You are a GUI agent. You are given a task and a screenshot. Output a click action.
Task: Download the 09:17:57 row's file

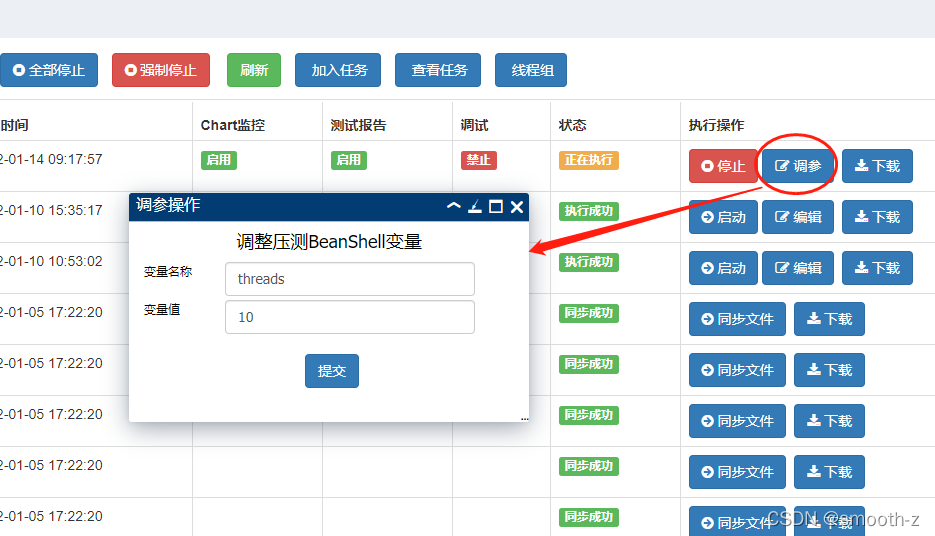(877, 166)
